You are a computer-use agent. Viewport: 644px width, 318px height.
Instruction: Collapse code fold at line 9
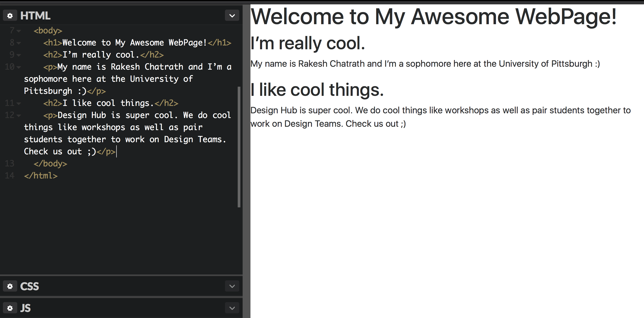coord(19,55)
